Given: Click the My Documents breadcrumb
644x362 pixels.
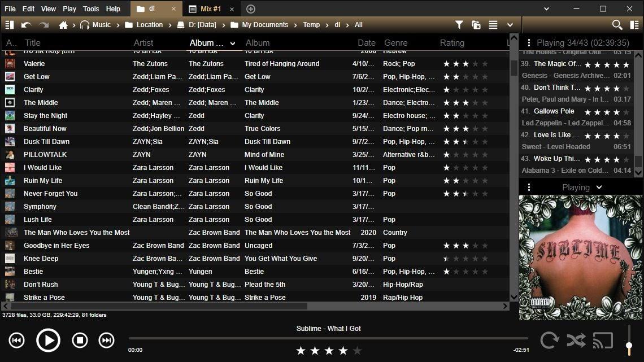Looking at the screenshot, I should (264, 25).
